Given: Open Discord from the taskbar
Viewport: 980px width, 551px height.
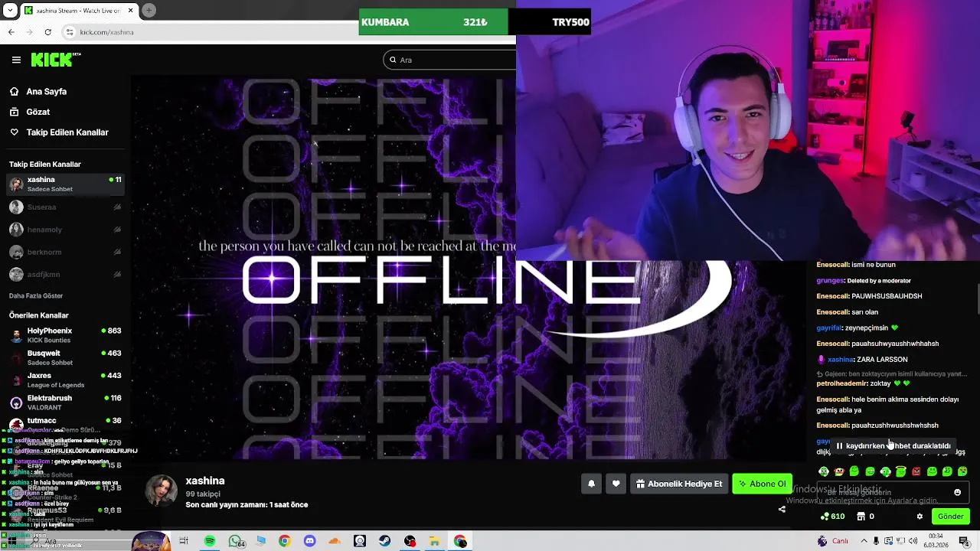Looking at the screenshot, I should point(309,541).
